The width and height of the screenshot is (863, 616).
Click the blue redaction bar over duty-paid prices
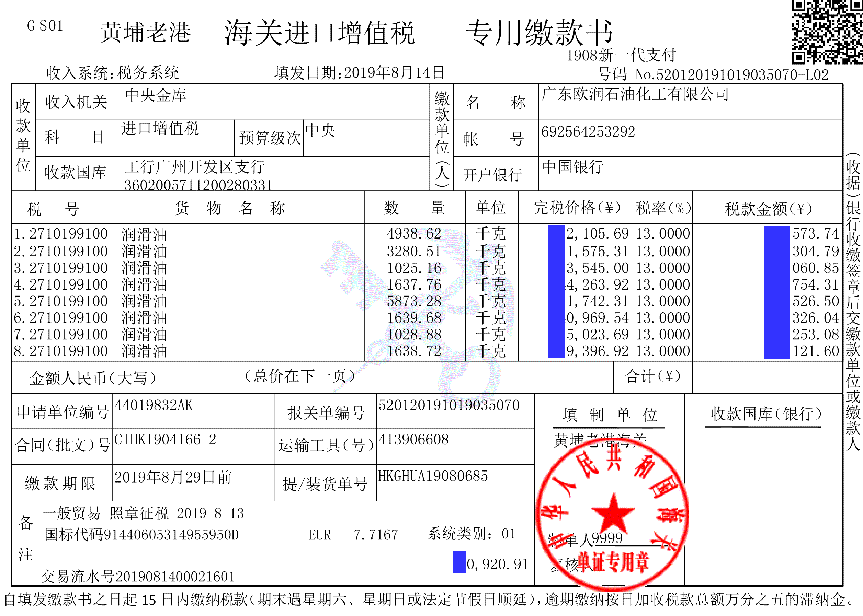coord(556,292)
